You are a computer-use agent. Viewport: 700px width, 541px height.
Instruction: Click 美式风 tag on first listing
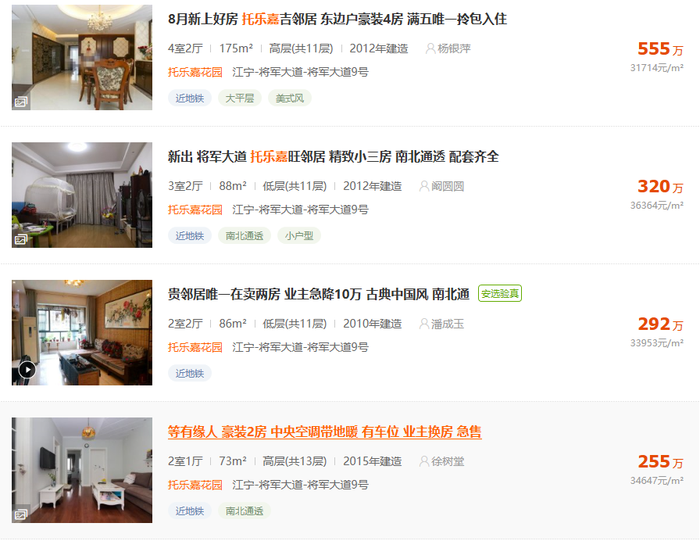tap(290, 98)
